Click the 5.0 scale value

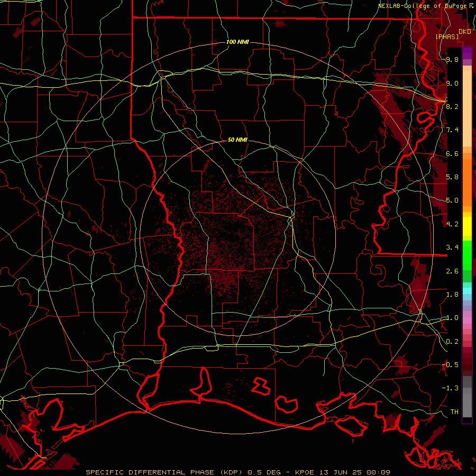point(452,200)
